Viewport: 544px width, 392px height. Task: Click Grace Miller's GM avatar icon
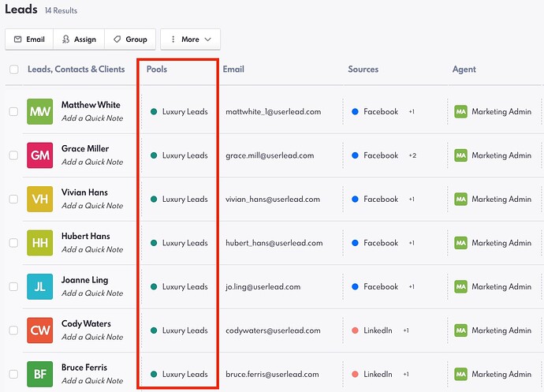[x=39, y=155]
